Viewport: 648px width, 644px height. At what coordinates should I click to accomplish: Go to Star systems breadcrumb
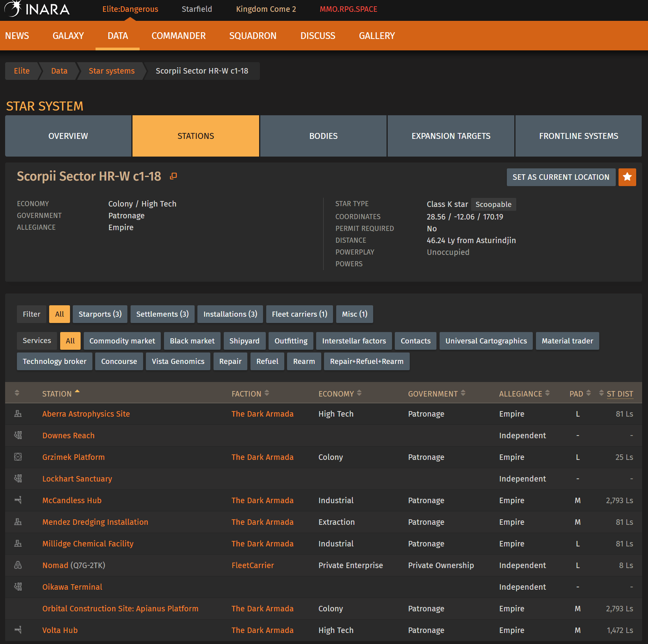tap(112, 71)
